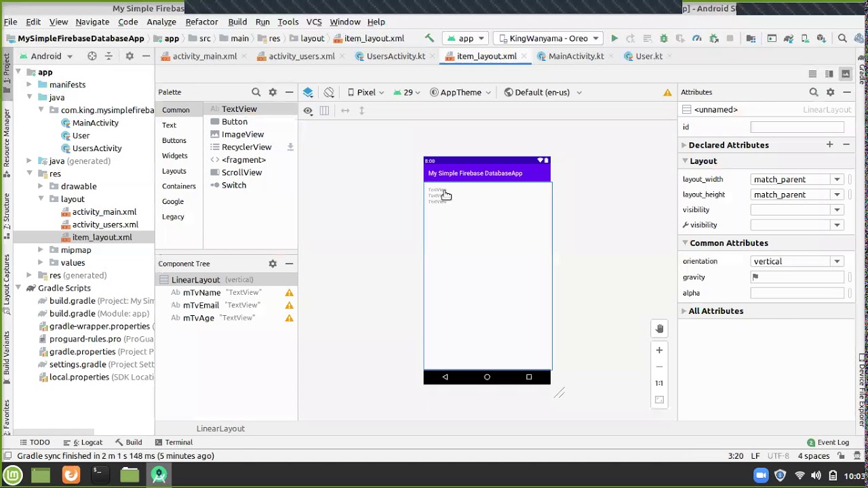
Task: Zoom in with plus on design surface
Action: pyautogui.click(x=659, y=350)
